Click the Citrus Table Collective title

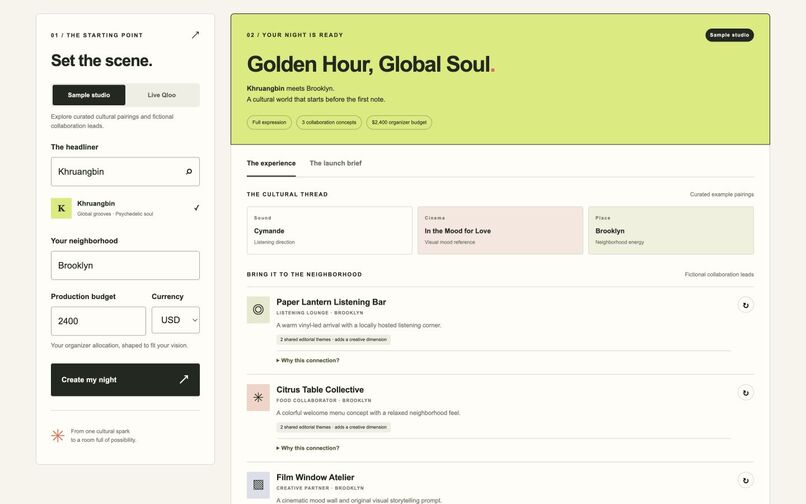click(320, 390)
